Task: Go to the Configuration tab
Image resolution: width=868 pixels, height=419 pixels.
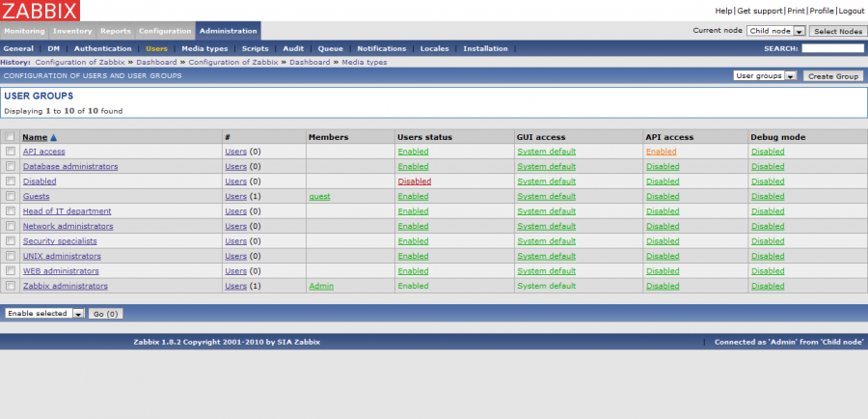Action: pos(165,31)
